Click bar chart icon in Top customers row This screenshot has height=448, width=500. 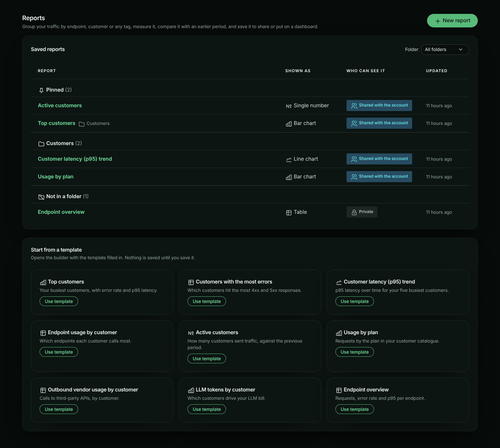tap(289, 124)
